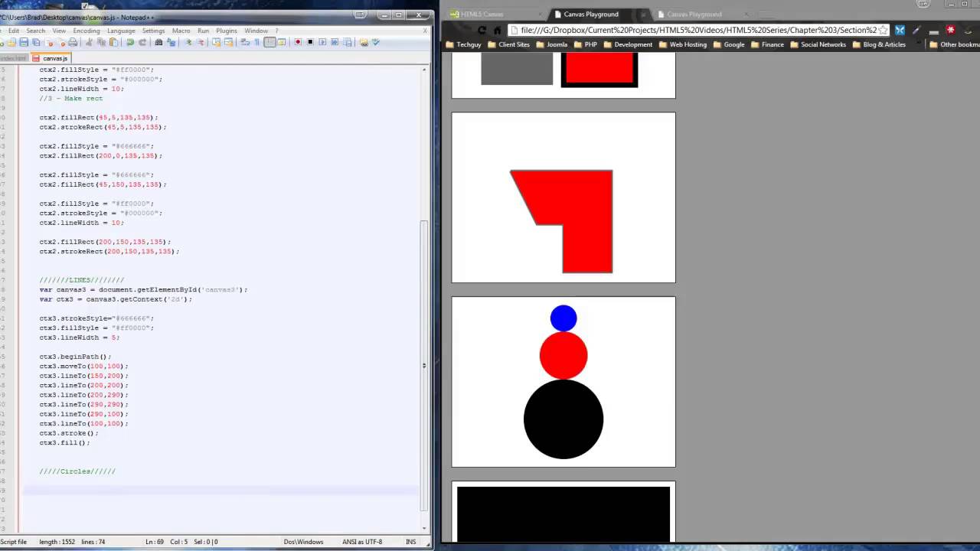Open the Run menu in Notepad++
The height and width of the screenshot is (551, 980).
(x=203, y=31)
